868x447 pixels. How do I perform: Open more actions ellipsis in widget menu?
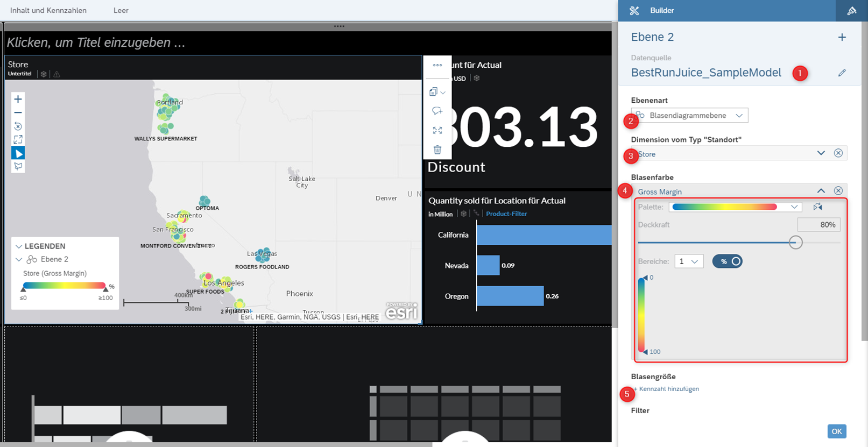437,65
